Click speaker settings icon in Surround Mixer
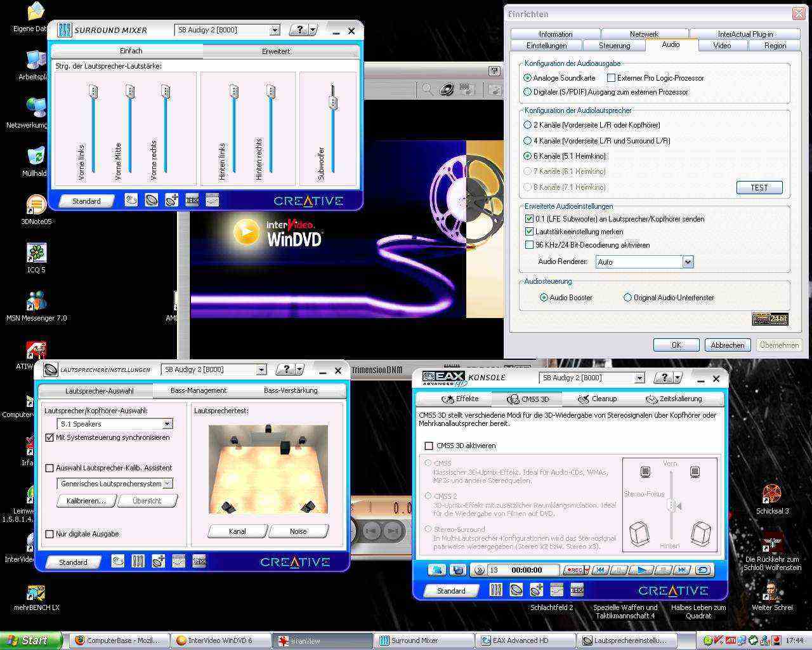 (x=151, y=201)
